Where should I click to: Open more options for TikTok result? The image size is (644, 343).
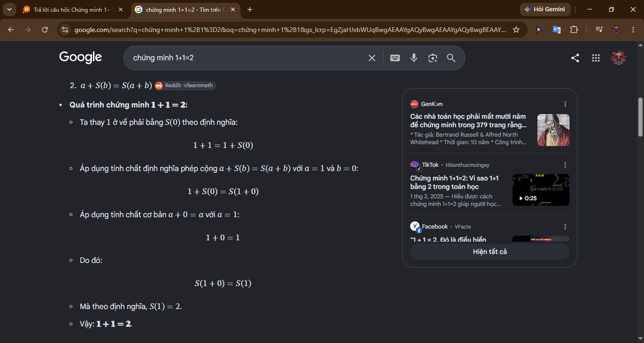pos(565,165)
